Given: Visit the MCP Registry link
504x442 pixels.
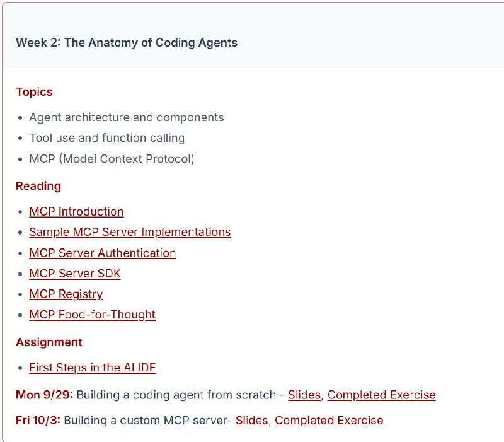Looking at the screenshot, I should (66, 294).
